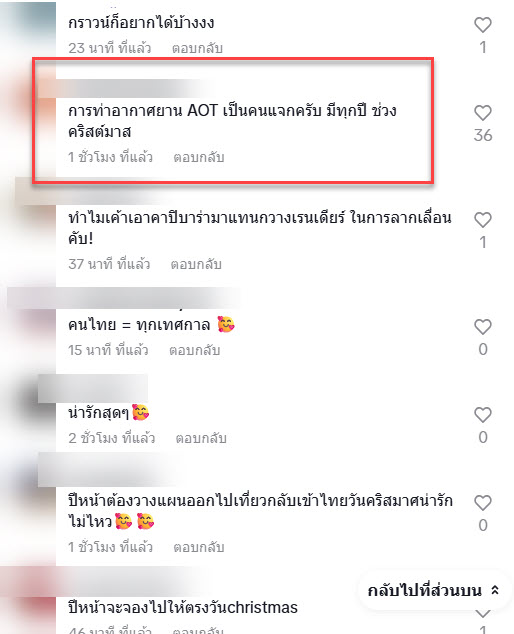Like the comment mentioning christmas booking

[x=482, y=614]
